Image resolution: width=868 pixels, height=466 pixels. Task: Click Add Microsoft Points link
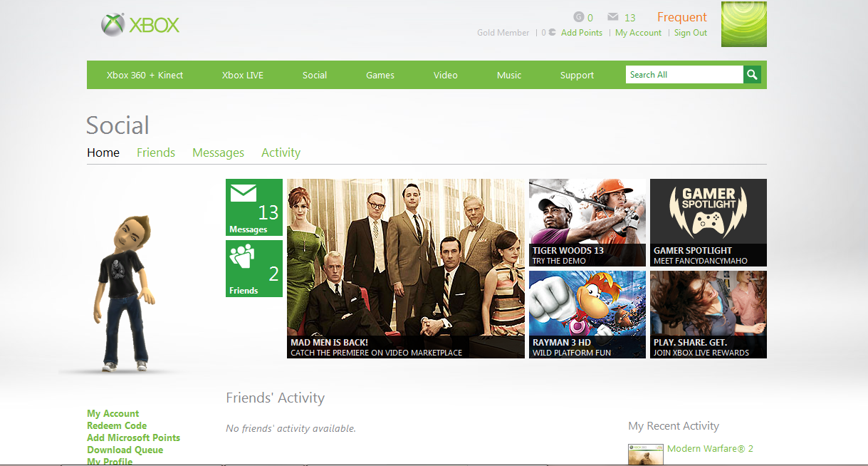coord(133,438)
